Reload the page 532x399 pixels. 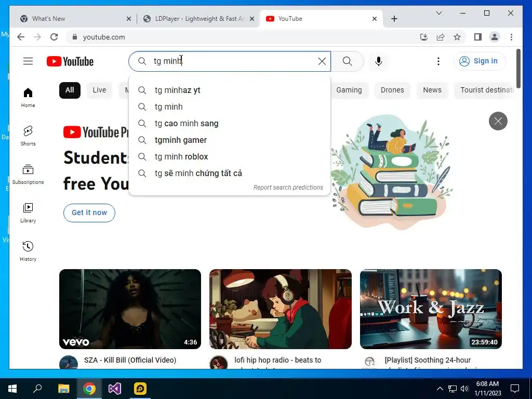point(54,37)
